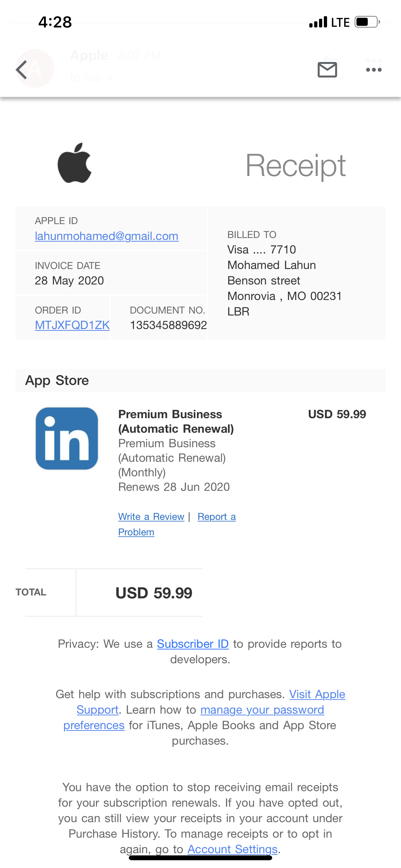This screenshot has height=868, width=401.
Task: Follow the Visit Apple Support link
Action: pos(317,694)
